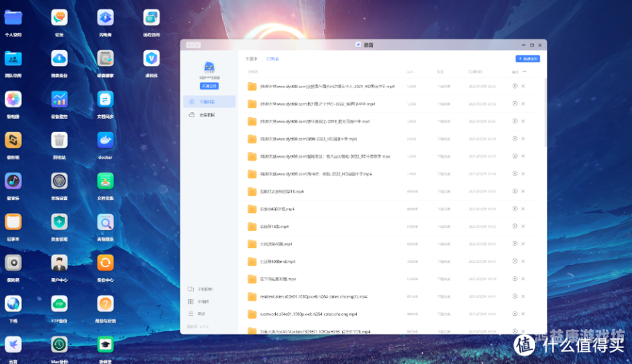Click the play icon for resident.alien.s02e01 file
This screenshot has width=632, height=364.
(515, 296)
